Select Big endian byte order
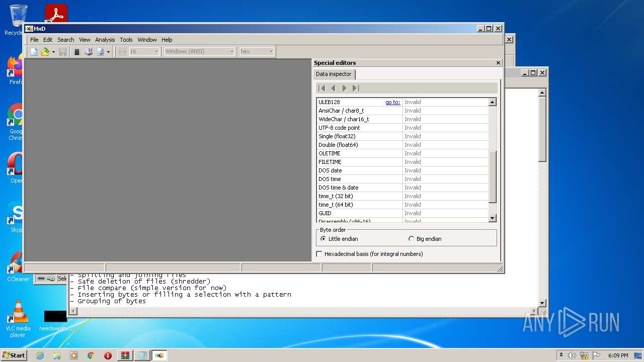The width and height of the screenshot is (644, 362). point(412,239)
